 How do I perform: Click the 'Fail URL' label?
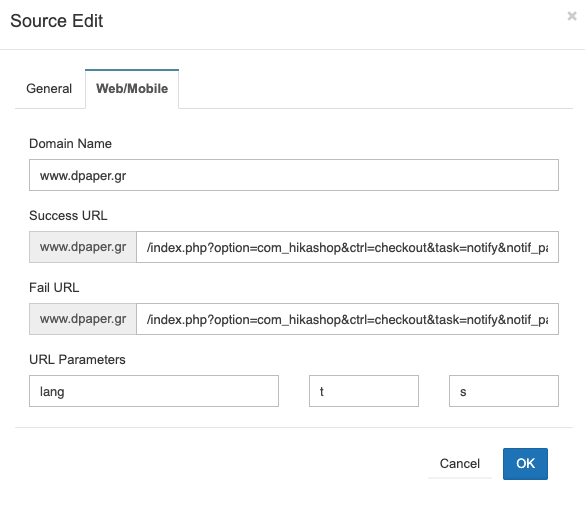coord(54,288)
